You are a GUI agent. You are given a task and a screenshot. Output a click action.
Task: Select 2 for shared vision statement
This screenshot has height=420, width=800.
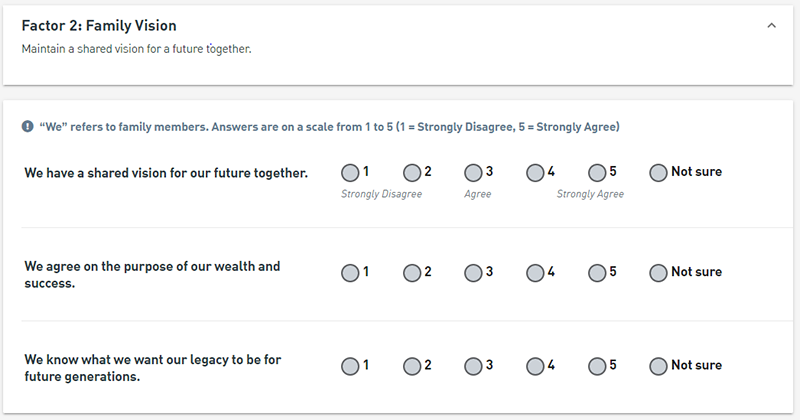412,172
